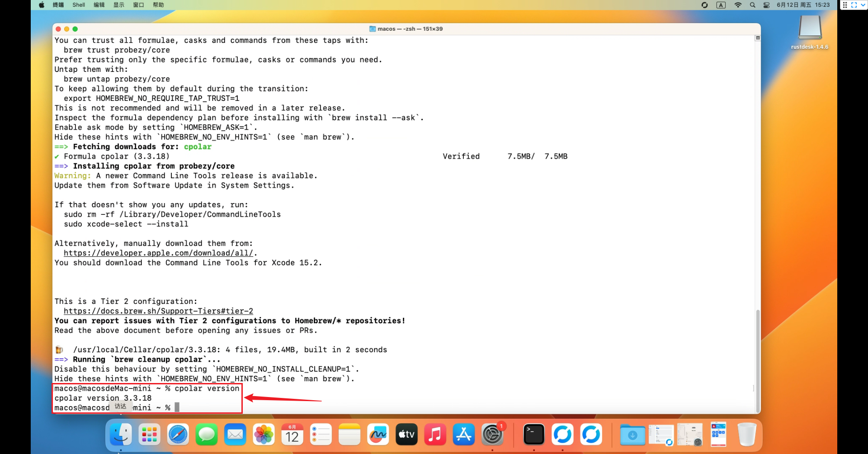Click the 'Formula cpolar (3.3.18)' line
The height and width of the screenshot is (454, 868).
point(112,156)
